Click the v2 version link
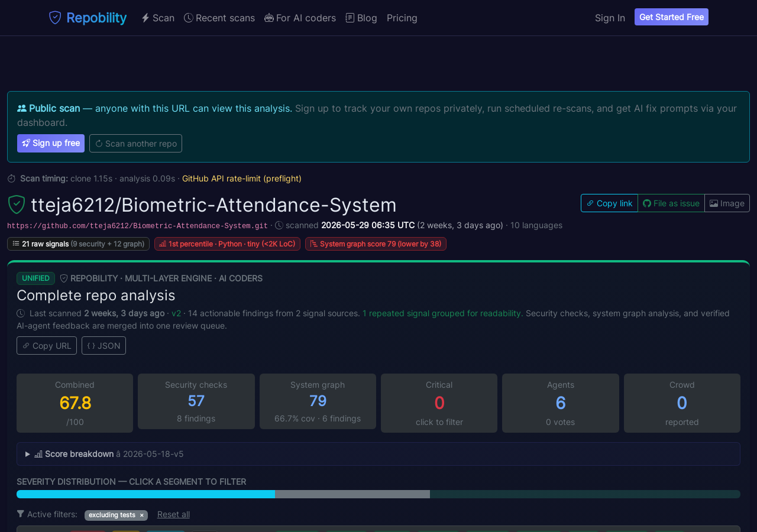Image resolution: width=757 pixels, height=532 pixels. 176,313
